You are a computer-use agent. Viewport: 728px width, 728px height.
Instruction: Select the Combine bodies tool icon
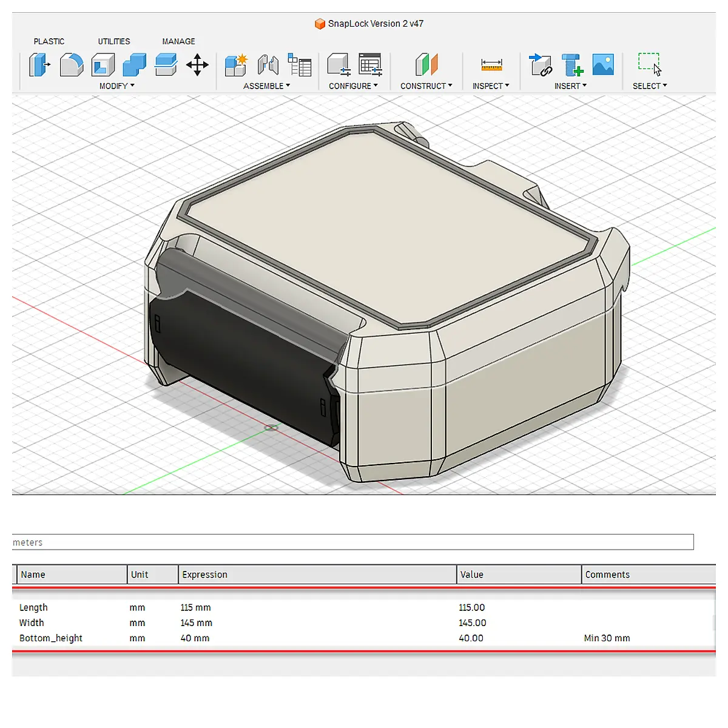pos(135,64)
